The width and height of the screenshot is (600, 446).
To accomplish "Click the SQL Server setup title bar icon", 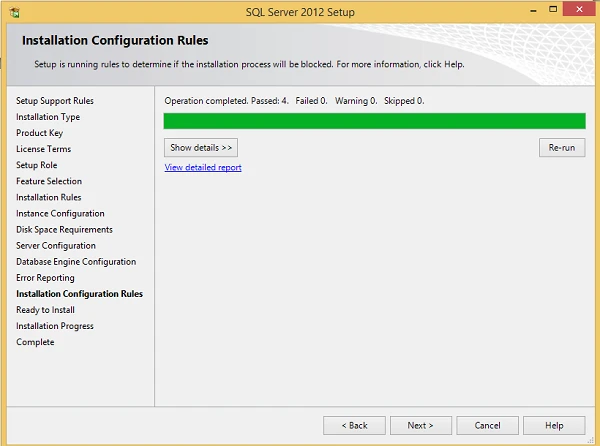I will (15, 12).
